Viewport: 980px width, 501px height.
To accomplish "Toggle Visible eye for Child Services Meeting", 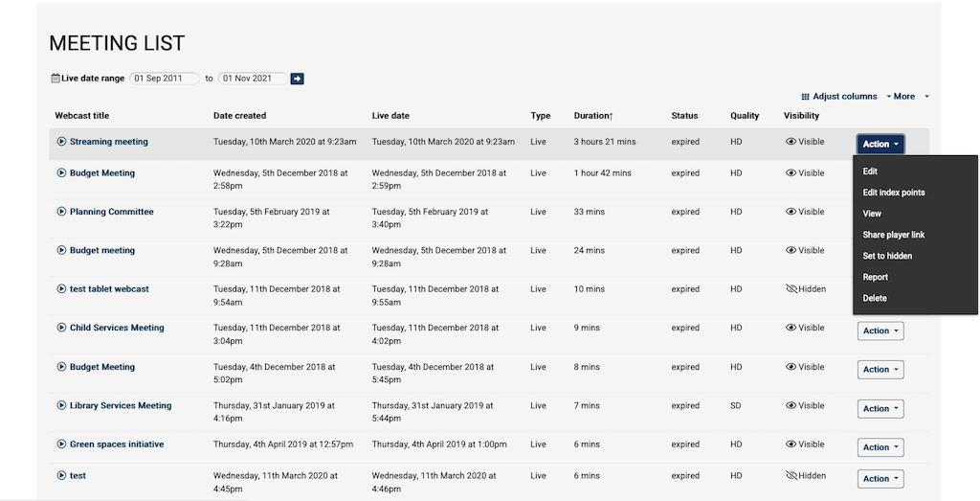I will click(x=791, y=328).
